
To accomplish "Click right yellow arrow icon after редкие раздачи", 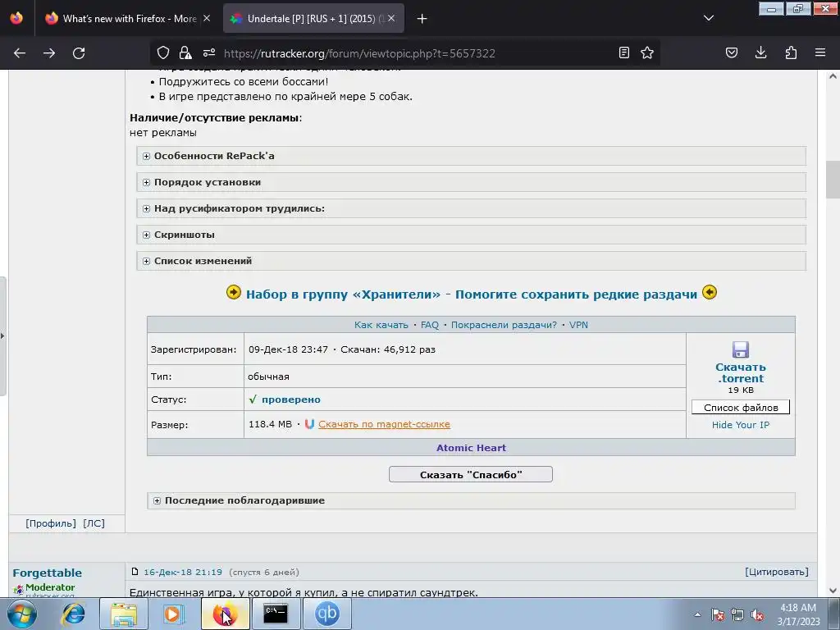I will coord(710,293).
